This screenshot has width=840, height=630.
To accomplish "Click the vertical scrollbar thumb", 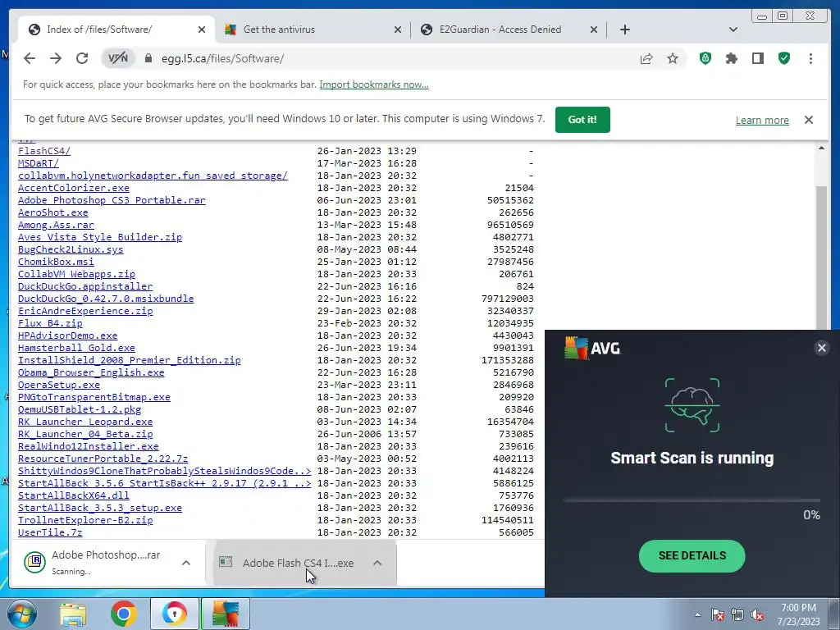I will click(x=821, y=257).
